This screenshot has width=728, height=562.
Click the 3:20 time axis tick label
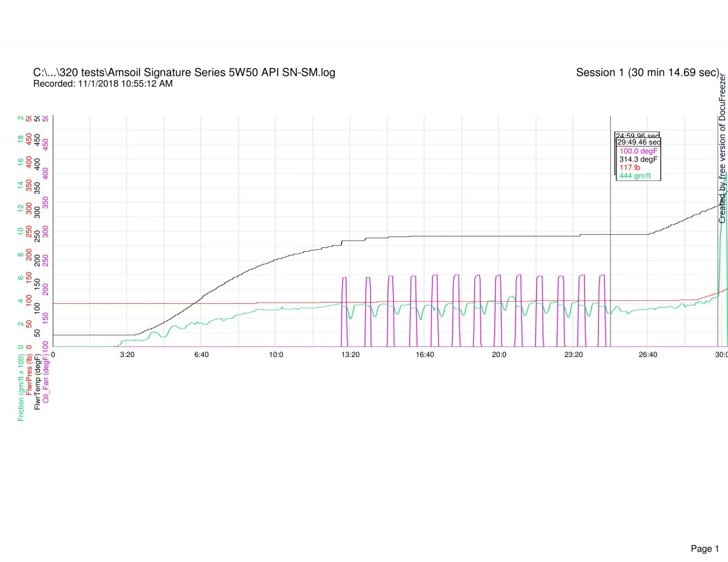(x=127, y=354)
